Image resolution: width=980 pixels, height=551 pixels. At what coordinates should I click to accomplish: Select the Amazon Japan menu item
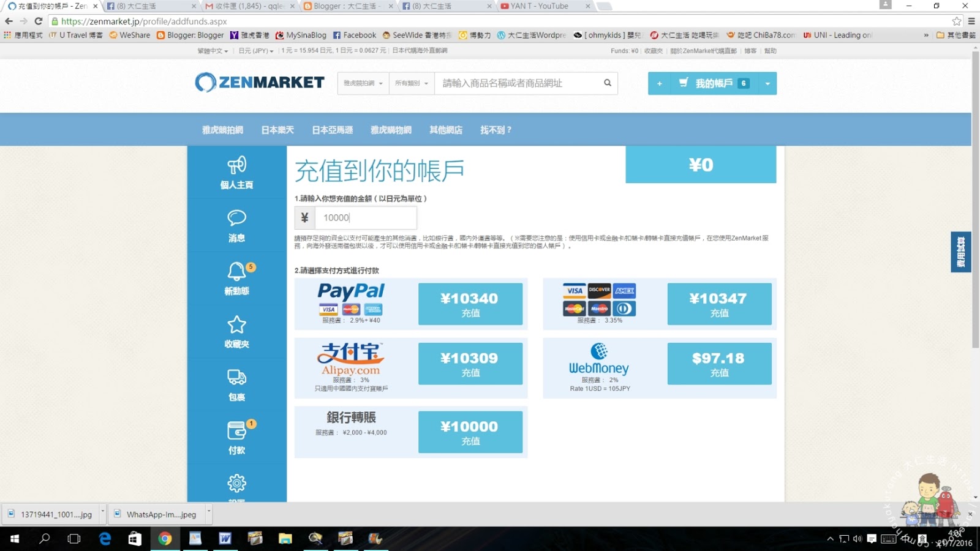click(332, 130)
